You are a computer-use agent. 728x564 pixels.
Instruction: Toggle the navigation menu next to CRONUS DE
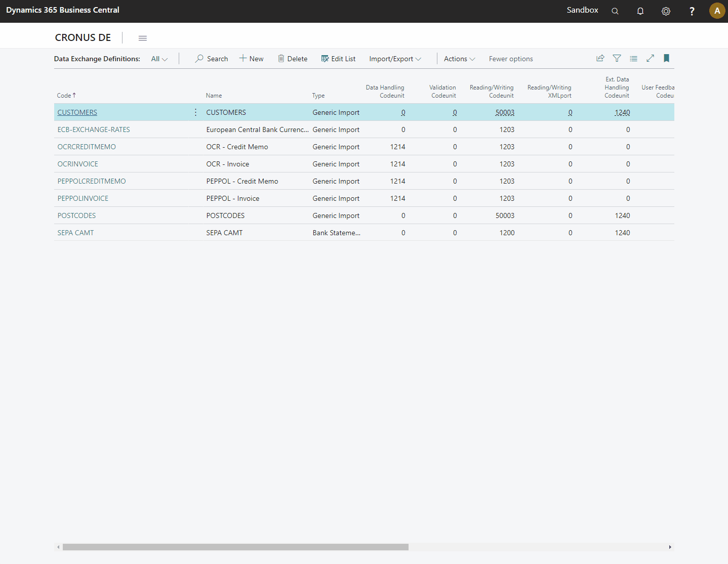142,37
